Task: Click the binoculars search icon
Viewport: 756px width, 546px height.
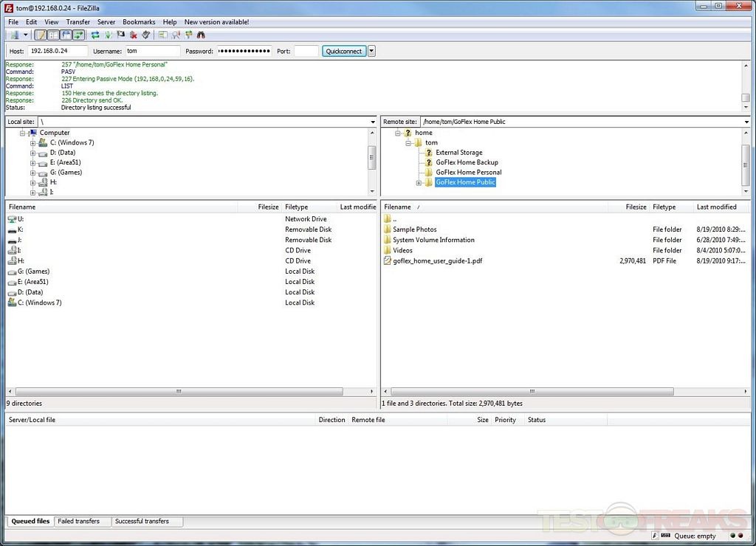Action: (201, 35)
